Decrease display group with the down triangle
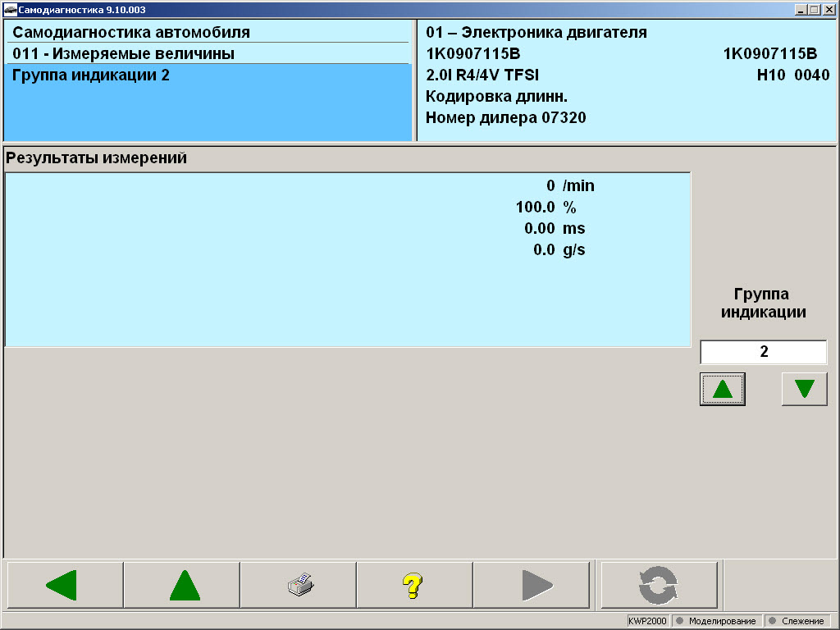The height and width of the screenshot is (630, 840). [x=804, y=388]
